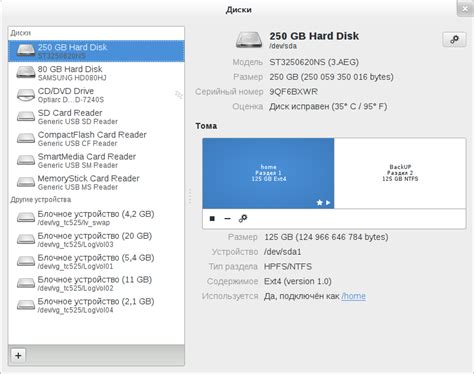Click the partition type HPFS/NTFS
474x374 pixels.
[288, 267]
